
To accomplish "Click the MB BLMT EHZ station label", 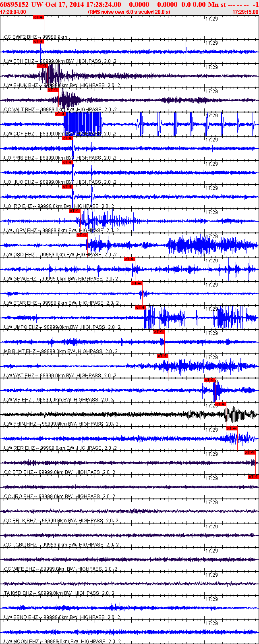I will point(19,351).
